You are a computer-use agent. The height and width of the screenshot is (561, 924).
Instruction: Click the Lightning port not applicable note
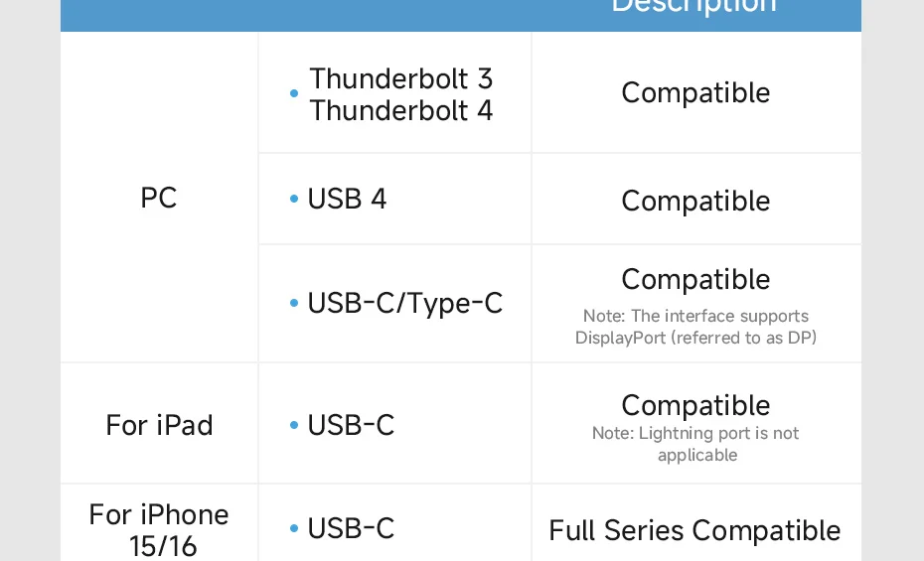coord(695,444)
